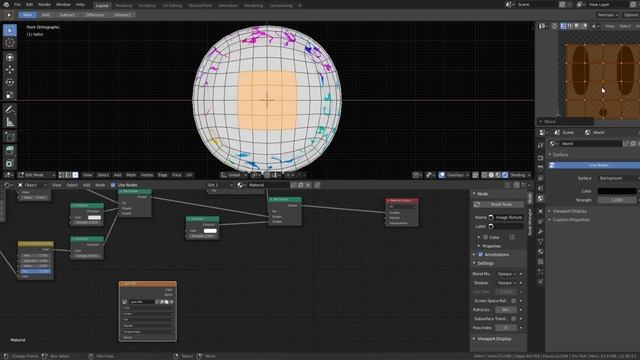Image resolution: width=640 pixels, height=360 pixels.
Task: Adjust the World Strength slider
Action: (617, 200)
